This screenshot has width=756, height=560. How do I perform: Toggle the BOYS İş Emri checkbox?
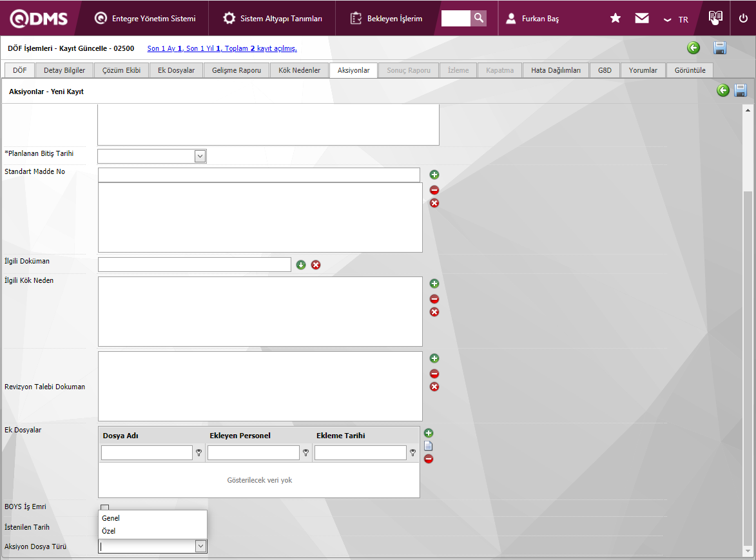click(104, 507)
